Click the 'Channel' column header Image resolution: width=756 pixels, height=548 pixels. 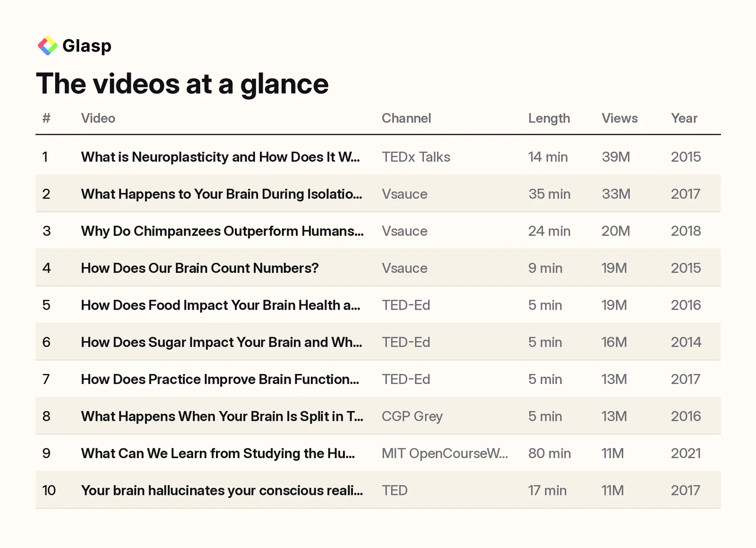click(406, 118)
